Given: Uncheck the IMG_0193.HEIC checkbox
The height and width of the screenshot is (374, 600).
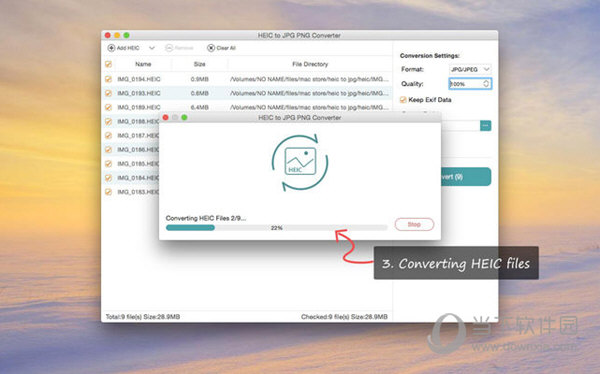Looking at the screenshot, I should tap(108, 93).
